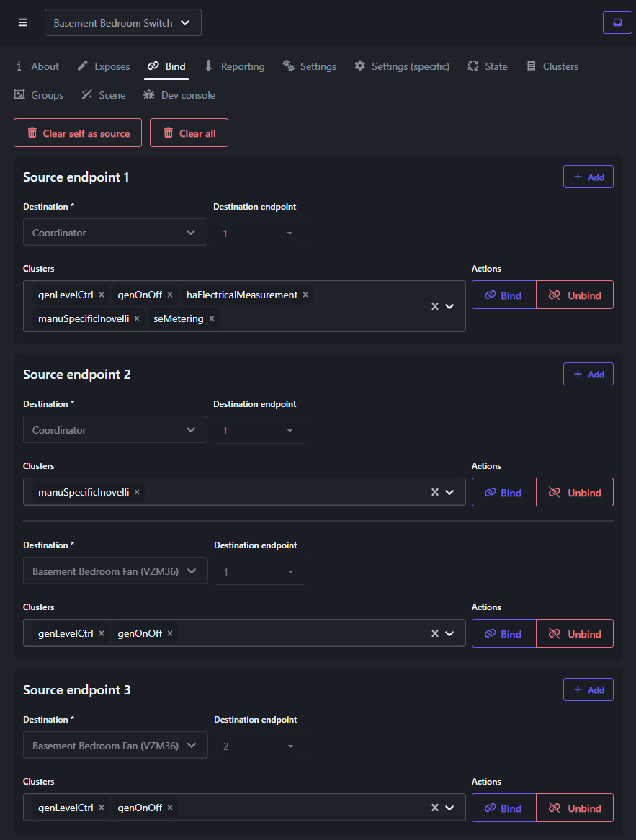Expand Destination dropdown in Source endpoint 1
Screen dimensions: 636x840
tap(115, 233)
